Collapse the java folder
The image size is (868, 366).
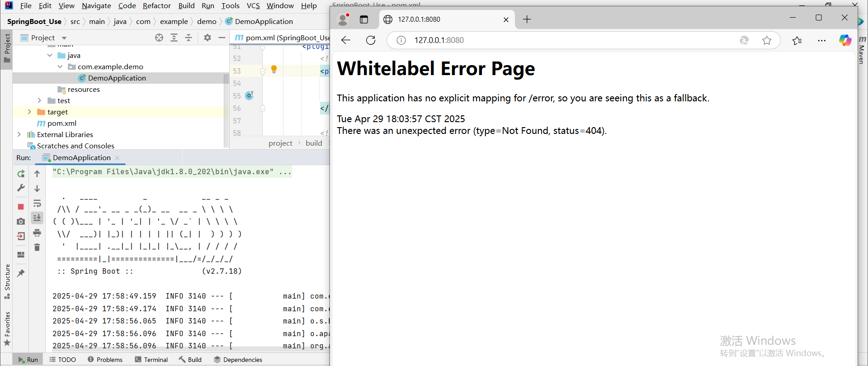point(50,55)
